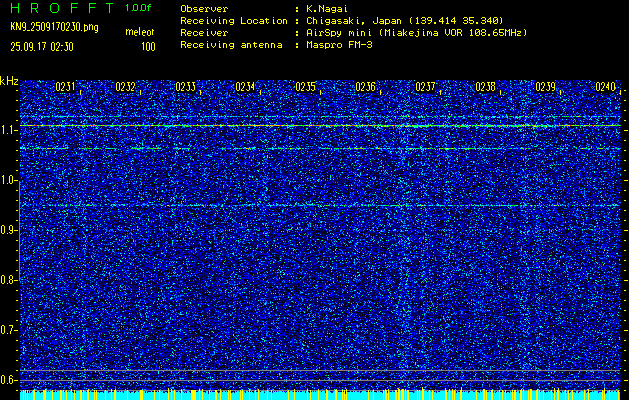Click the Receiving antenna label
The image size is (629, 400).
pyautogui.click(x=231, y=45)
